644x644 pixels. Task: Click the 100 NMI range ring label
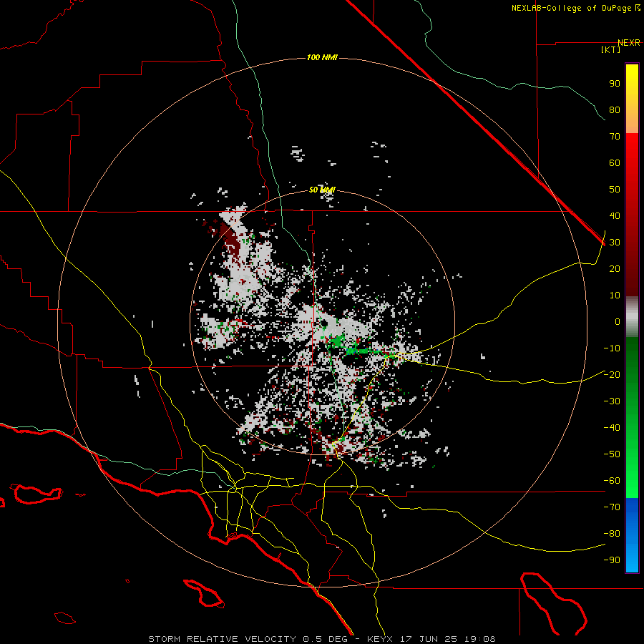[x=322, y=57]
